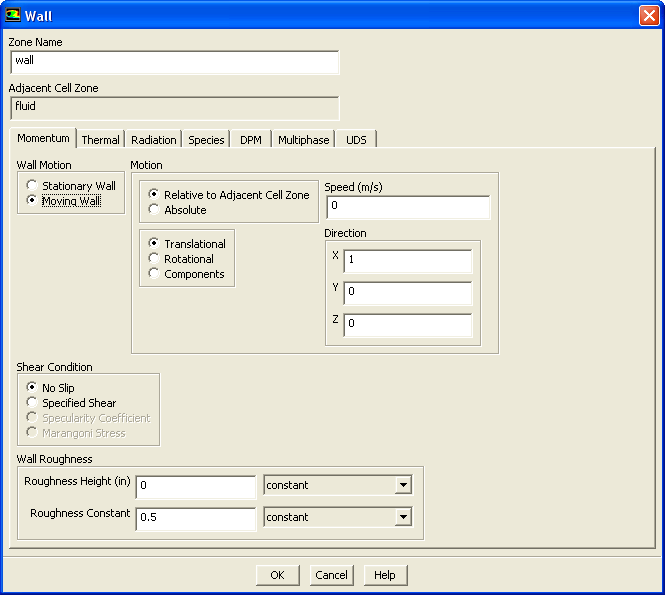This screenshot has height=595, width=665.
Task: Open the Roughness Constant type dropdown
Action: [x=403, y=517]
